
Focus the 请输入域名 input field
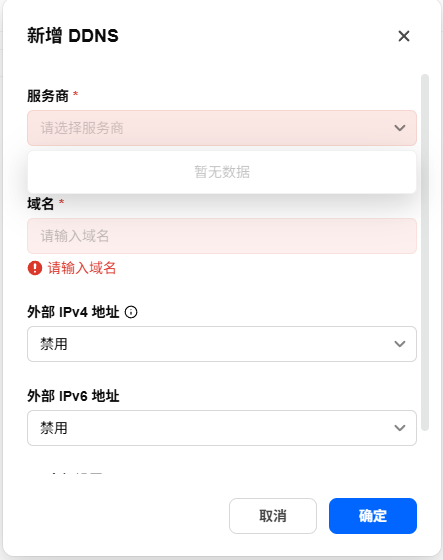click(222, 236)
